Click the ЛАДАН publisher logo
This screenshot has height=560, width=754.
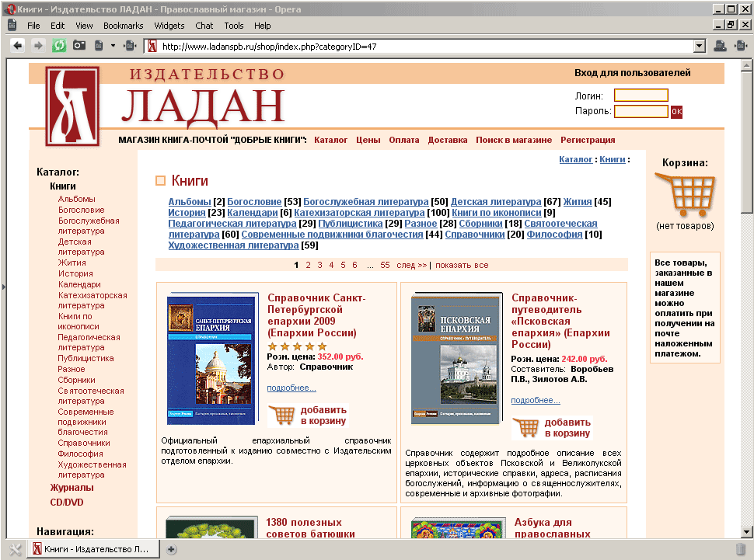click(x=72, y=106)
